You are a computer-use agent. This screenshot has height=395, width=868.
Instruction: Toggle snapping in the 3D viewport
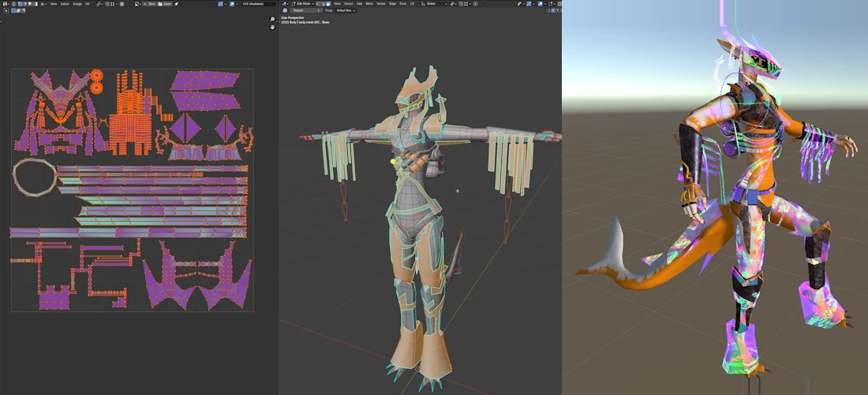tap(461, 4)
